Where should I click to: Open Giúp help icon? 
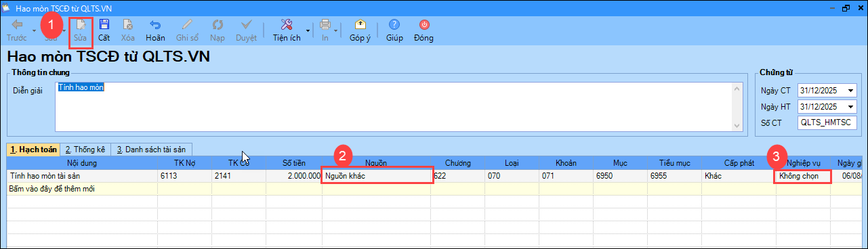click(x=394, y=24)
